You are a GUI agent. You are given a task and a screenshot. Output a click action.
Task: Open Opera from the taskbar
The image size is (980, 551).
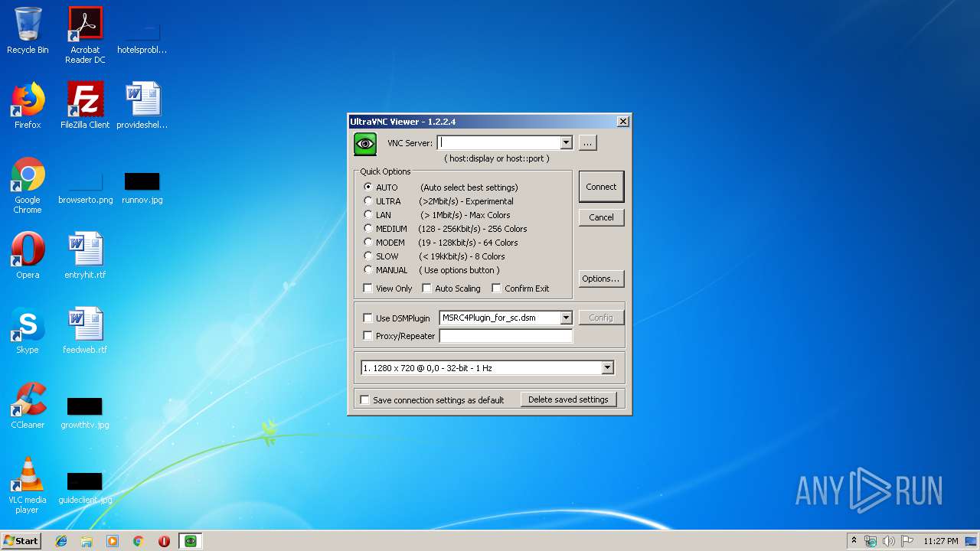[x=164, y=541]
